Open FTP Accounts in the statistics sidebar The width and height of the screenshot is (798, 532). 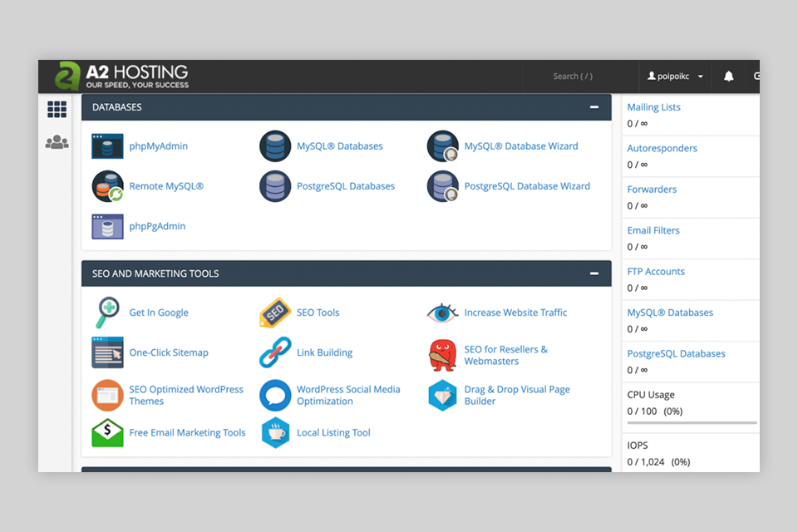coord(656,272)
